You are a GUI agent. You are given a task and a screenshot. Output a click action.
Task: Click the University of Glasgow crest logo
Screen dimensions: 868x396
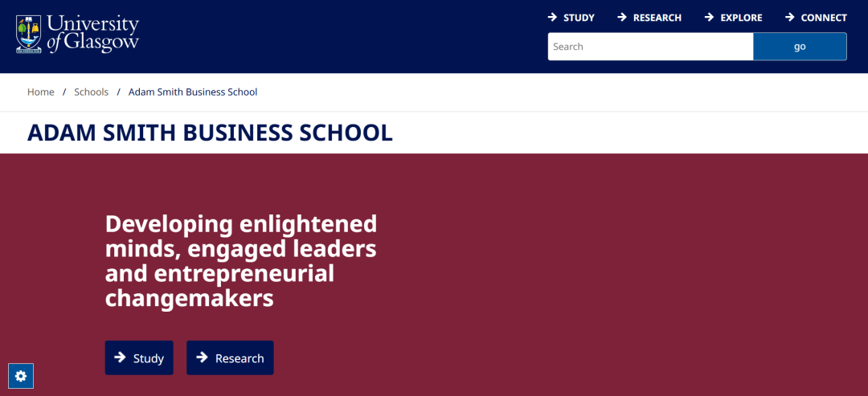tap(29, 34)
